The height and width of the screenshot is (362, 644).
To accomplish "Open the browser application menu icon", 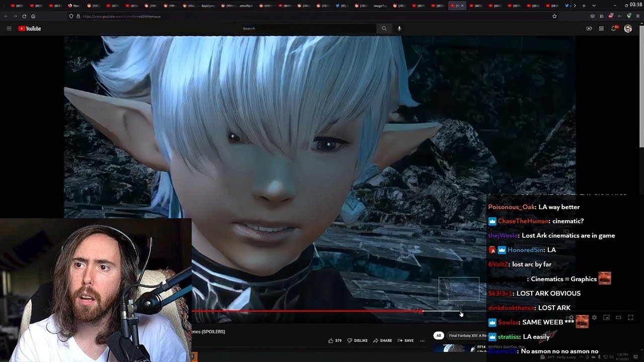I will click(638, 16).
